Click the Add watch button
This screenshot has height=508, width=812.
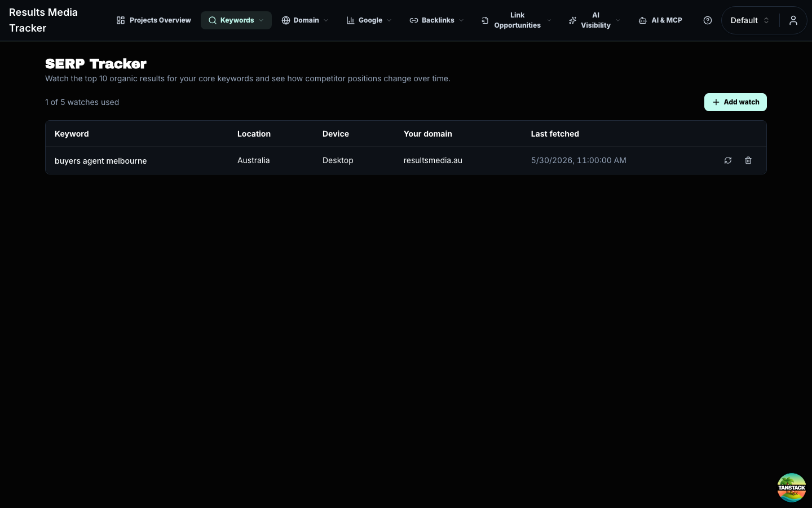tap(735, 102)
